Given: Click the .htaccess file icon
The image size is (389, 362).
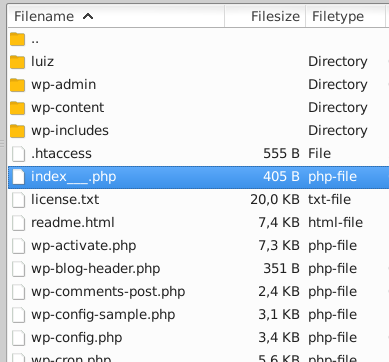Looking at the screenshot, I should (x=18, y=154).
